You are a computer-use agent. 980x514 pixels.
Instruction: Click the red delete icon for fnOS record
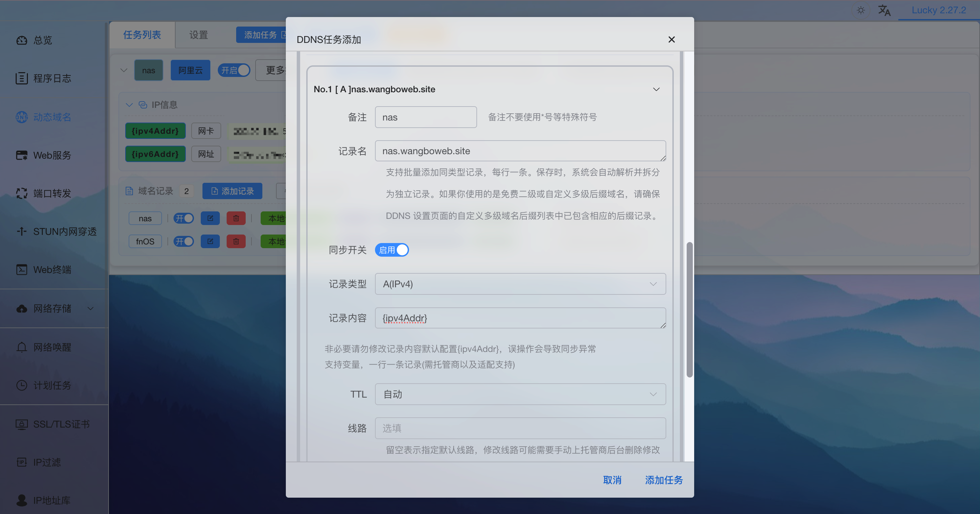(x=236, y=241)
